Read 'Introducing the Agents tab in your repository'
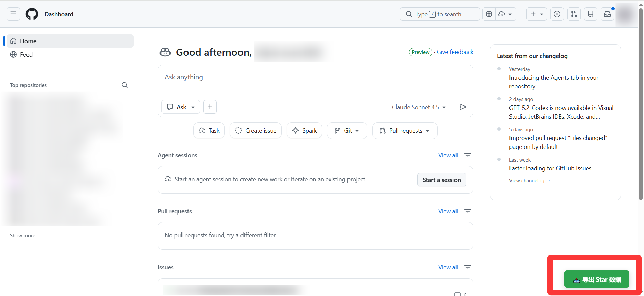 click(x=554, y=82)
